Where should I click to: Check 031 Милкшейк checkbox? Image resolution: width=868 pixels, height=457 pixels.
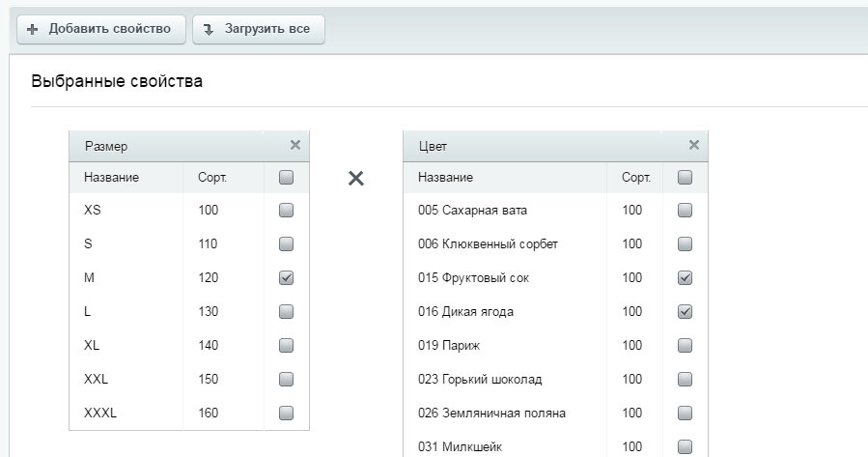pyautogui.click(x=685, y=447)
